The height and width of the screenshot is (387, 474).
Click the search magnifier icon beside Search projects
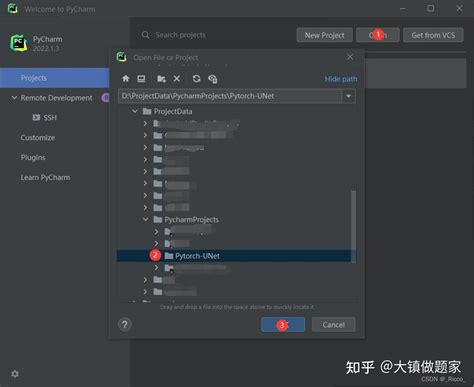(145, 35)
